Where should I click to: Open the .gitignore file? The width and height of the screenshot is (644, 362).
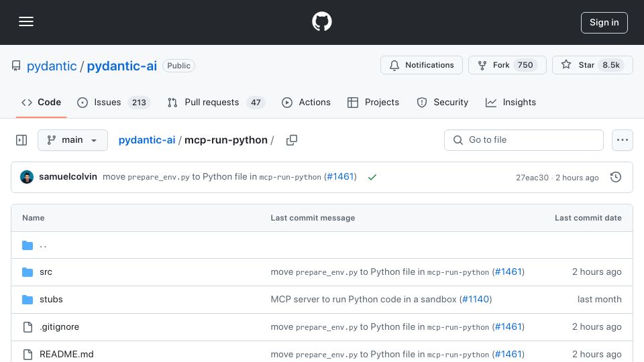(x=59, y=327)
